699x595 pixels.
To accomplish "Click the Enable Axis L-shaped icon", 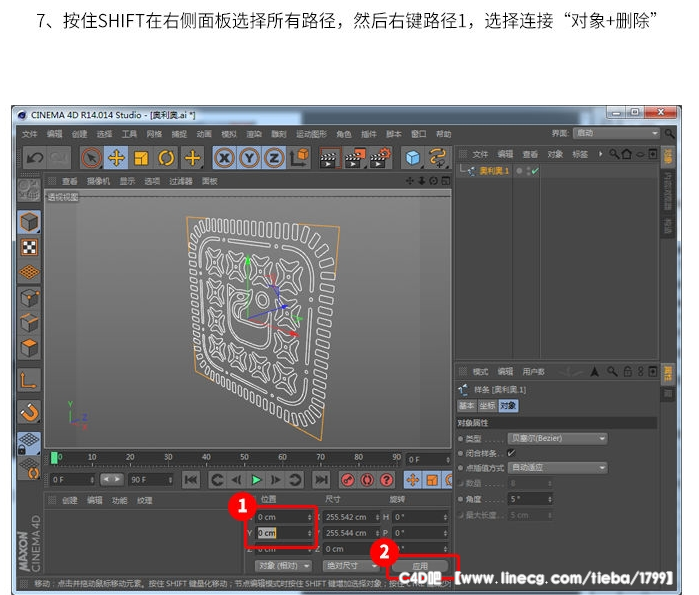I will 29,380.
